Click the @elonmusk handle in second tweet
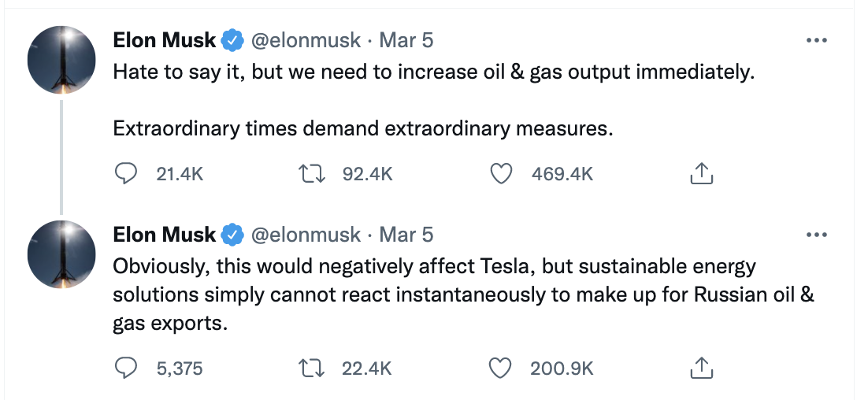Viewport: 868px width, 400px height. 306,235
